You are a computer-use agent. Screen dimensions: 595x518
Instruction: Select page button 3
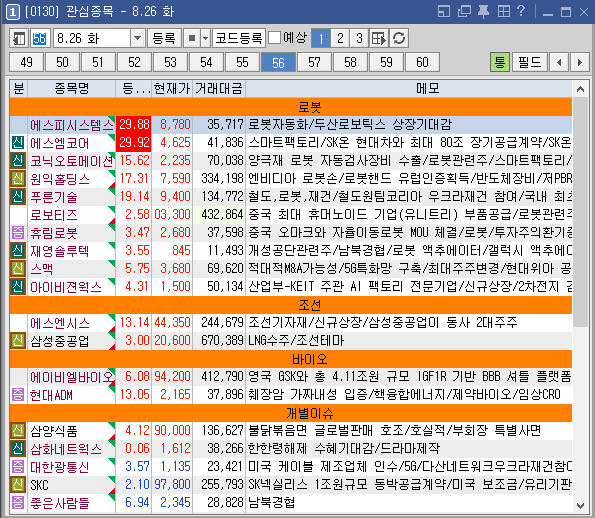[x=359, y=38]
